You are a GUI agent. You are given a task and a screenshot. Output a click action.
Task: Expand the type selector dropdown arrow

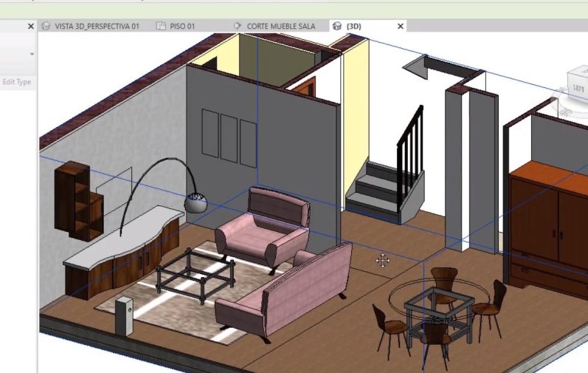(x=32, y=54)
